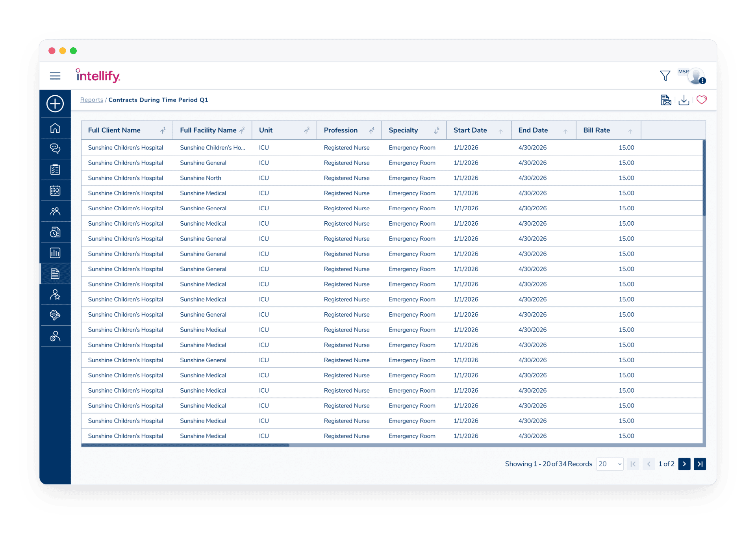Sort by Bill Rate column
Screen dimensions: 756x547
point(608,130)
